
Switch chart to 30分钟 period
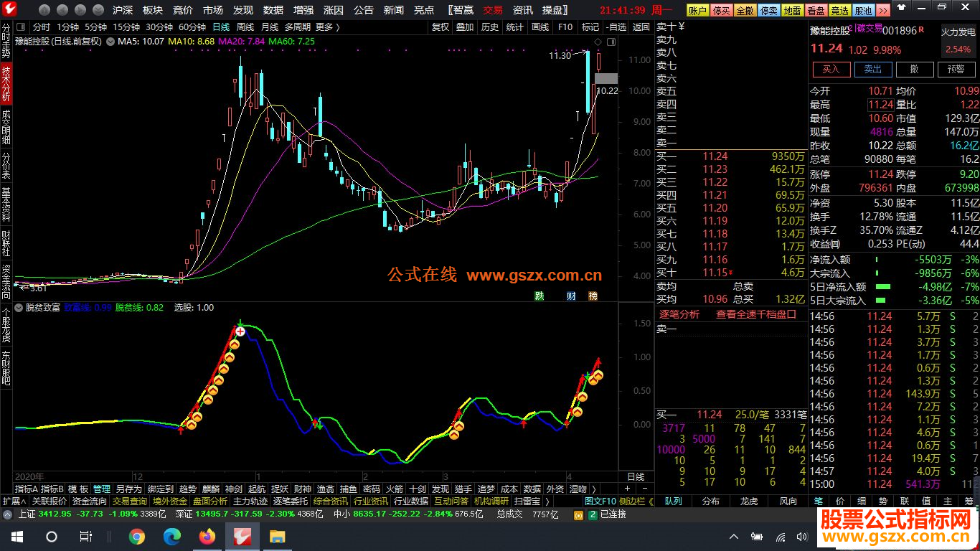[x=159, y=27]
